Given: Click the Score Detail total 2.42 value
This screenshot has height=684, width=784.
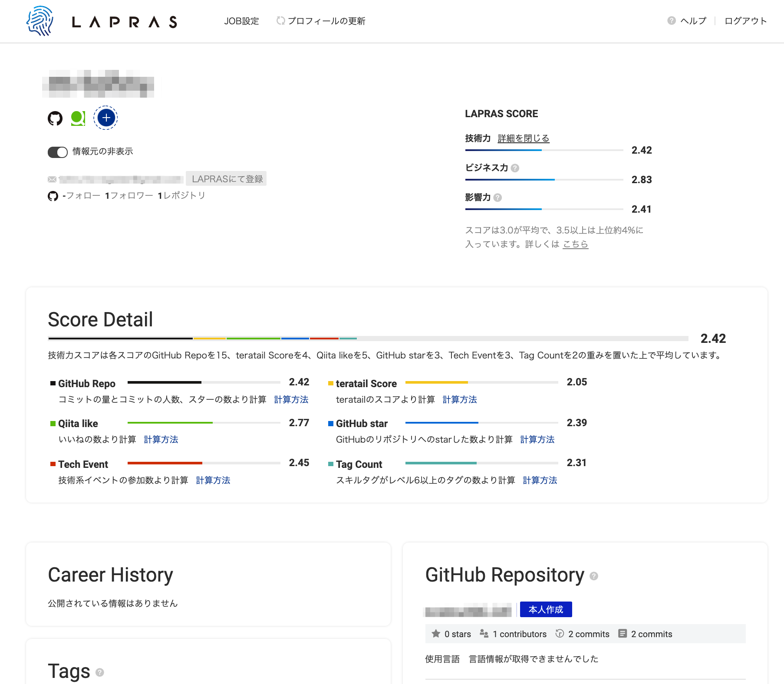Looking at the screenshot, I should (x=713, y=339).
